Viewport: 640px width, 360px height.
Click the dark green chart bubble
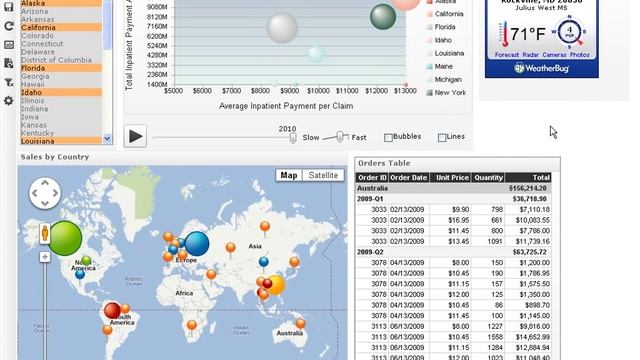click(x=383, y=17)
